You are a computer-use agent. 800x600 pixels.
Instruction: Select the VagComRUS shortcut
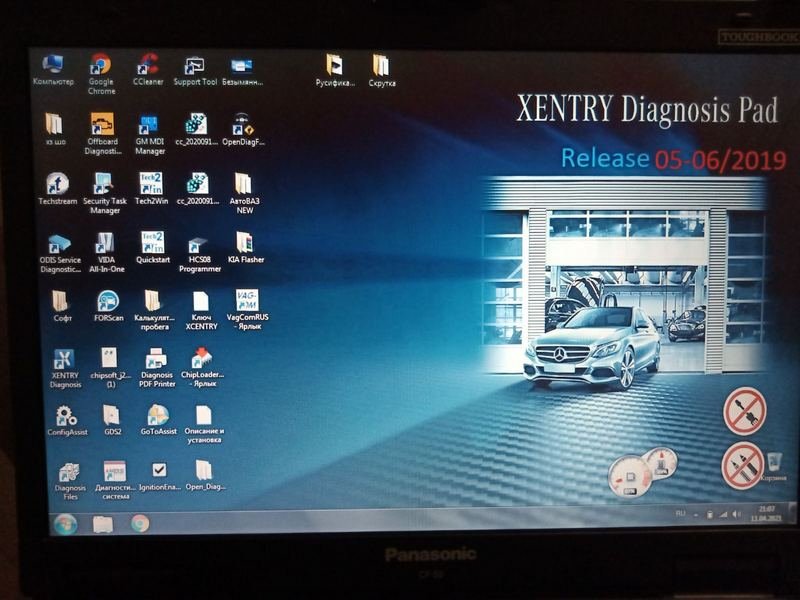click(246, 302)
